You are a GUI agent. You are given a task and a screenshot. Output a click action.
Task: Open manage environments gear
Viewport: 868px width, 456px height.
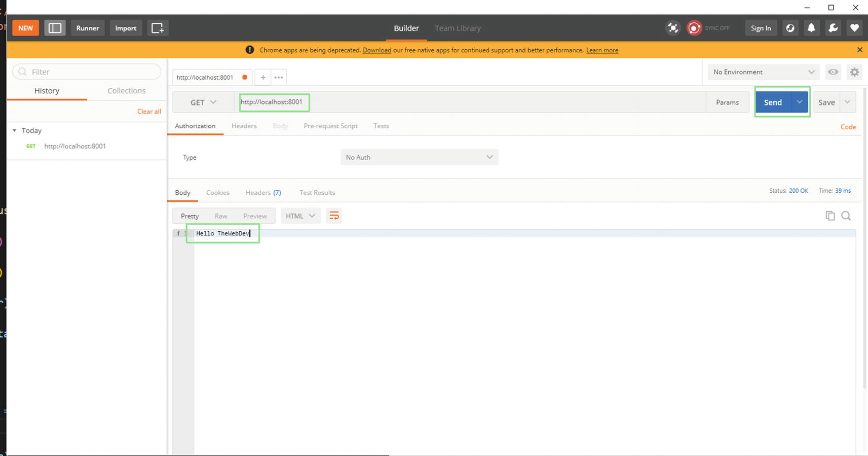pos(854,72)
